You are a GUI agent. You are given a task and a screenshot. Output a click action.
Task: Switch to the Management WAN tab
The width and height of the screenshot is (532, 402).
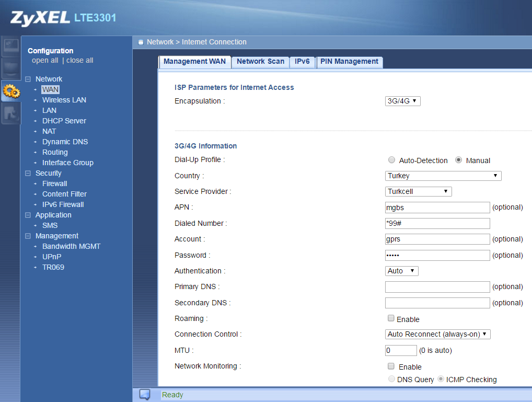click(x=195, y=62)
